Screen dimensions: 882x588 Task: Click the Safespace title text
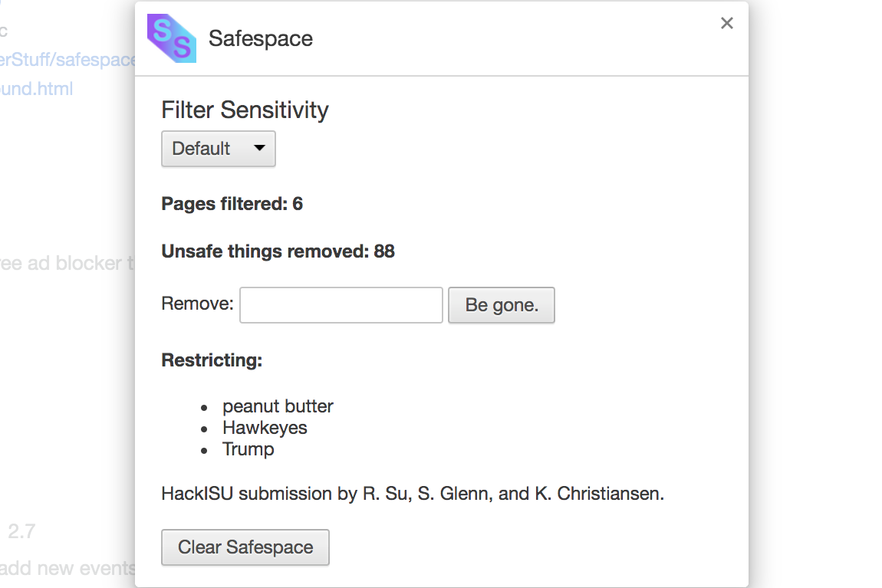[x=261, y=39]
